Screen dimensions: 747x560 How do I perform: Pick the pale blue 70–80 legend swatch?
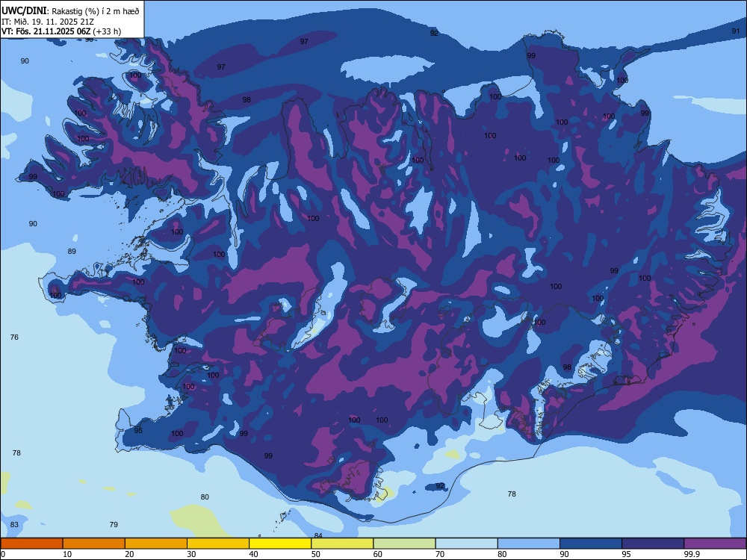pos(466,544)
